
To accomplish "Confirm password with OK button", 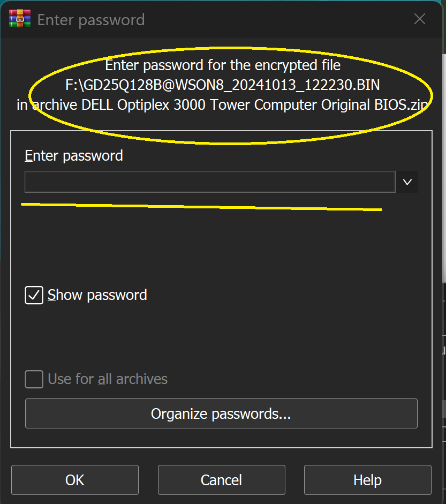I will 74,480.
